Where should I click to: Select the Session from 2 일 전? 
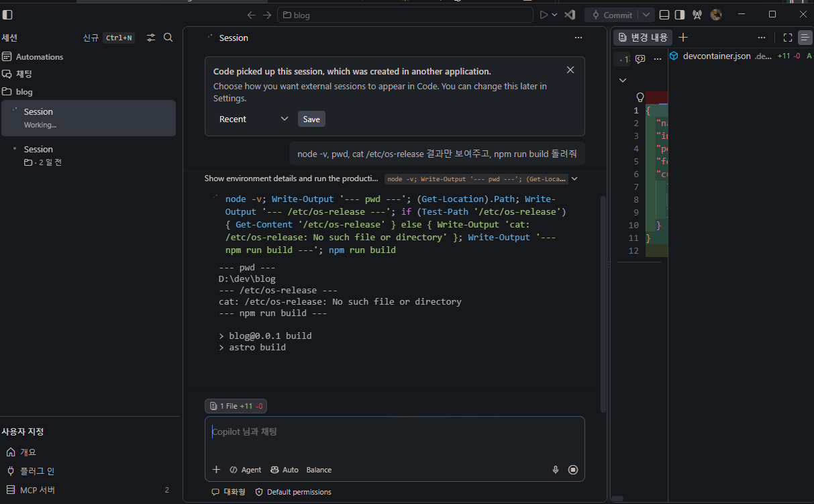(x=89, y=156)
